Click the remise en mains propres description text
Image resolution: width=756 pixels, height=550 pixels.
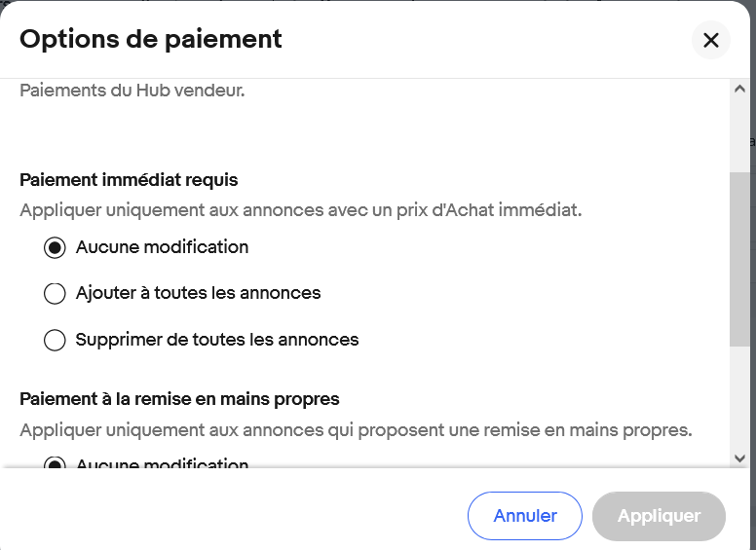point(356,429)
